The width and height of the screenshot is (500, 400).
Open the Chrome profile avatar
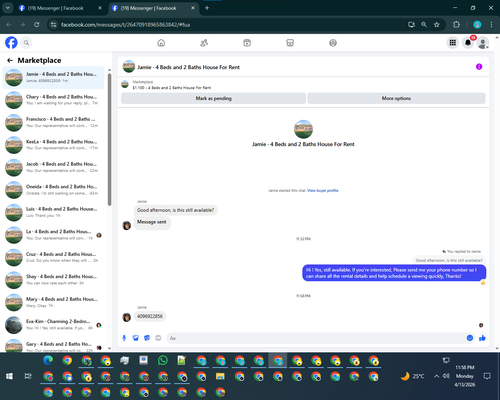pos(477,24)
